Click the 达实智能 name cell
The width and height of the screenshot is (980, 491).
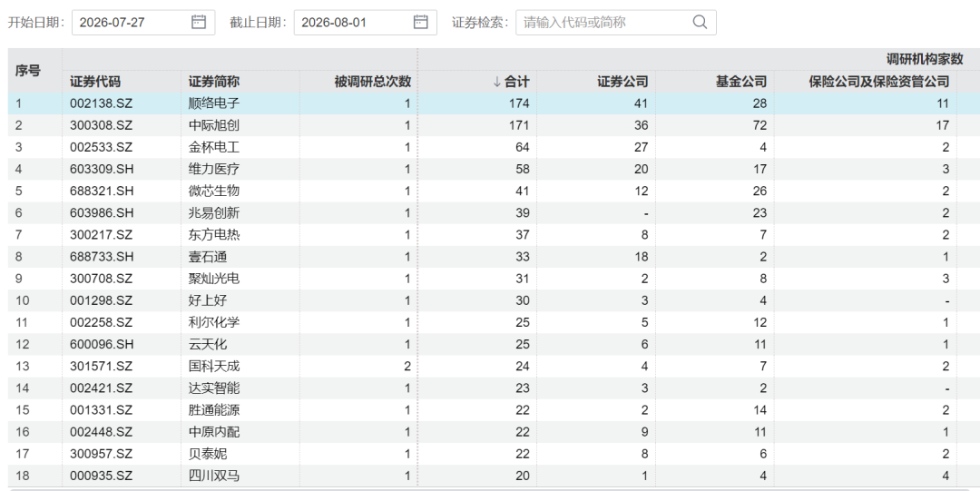click(214, 388)
